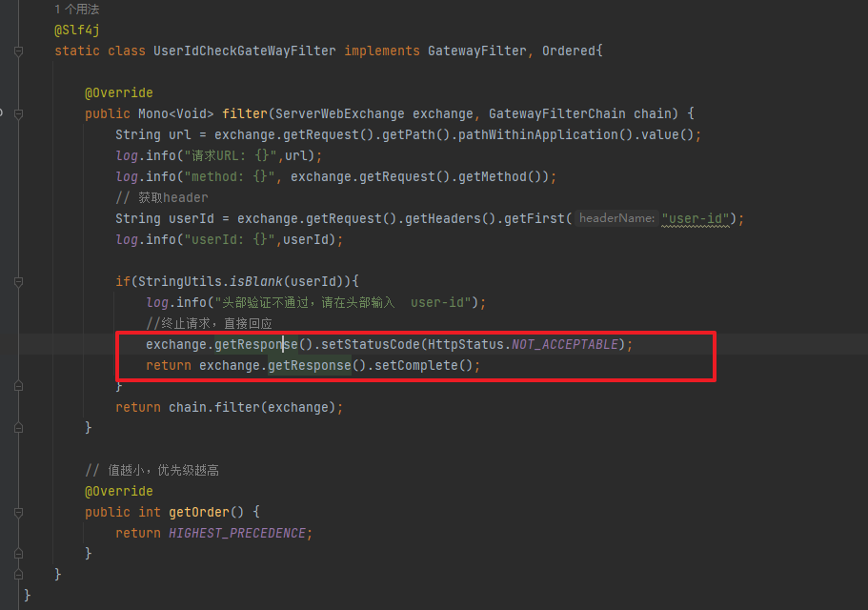Click fold end marker of the static class
This screenshot has width=868, height=610.
(18, 575)
